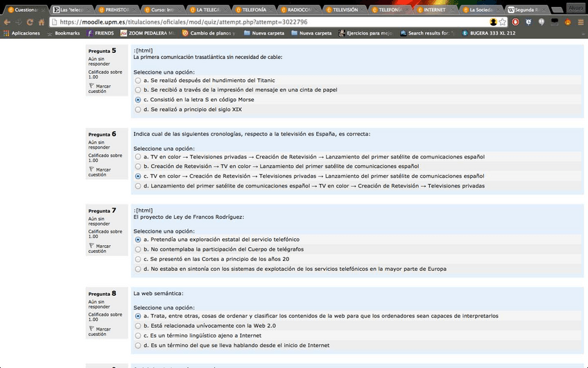Screen dimensions: 588x368
Task: Click the Aplicaciones grid icon in bookmarks bar
Action: tap(6, 33)
